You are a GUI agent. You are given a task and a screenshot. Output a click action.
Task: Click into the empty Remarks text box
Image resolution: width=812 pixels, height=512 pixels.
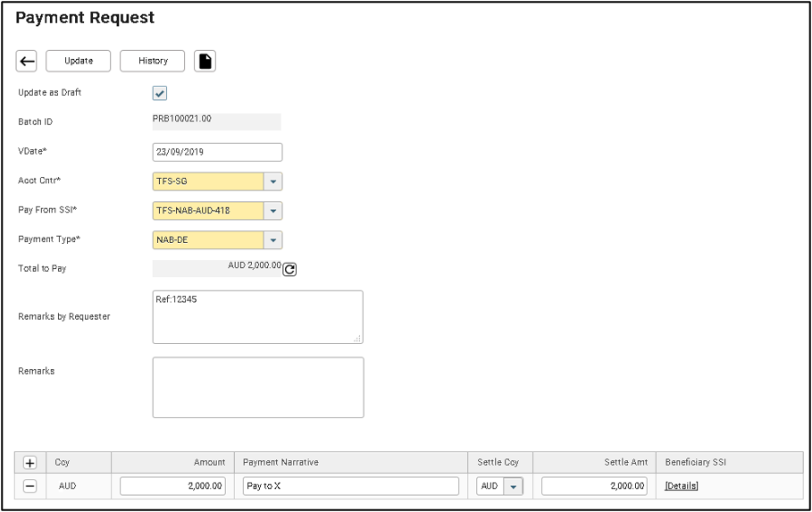(x=257, y=388)
